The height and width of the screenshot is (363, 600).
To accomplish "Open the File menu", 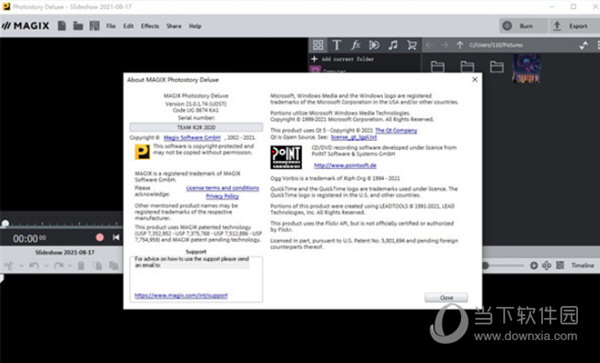I will [111, 26].
